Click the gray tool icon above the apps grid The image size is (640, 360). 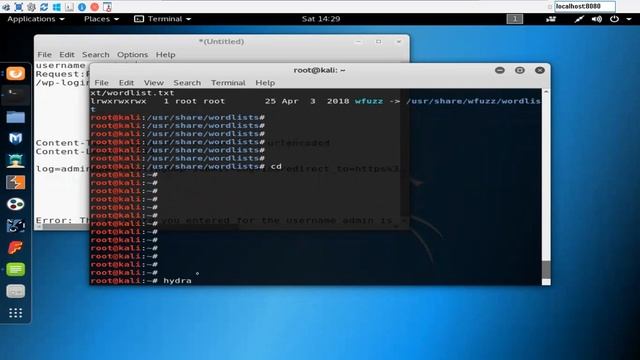click(x=16, y=291)
